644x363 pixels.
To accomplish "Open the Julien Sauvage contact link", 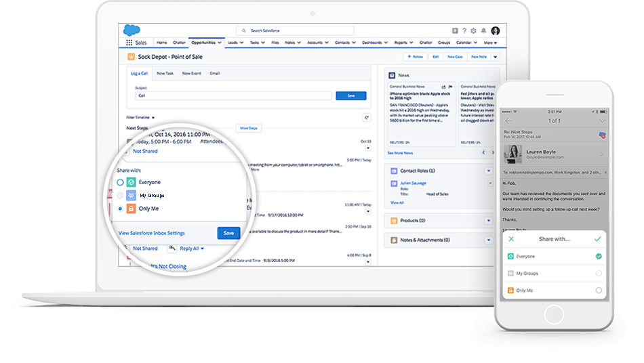I will coord(414,184).
